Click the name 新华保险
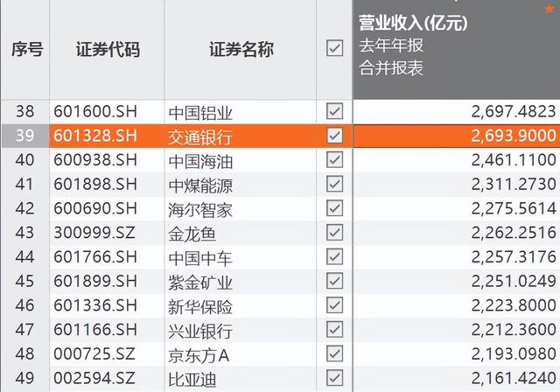Viewport: 560px width, 392px height. click(x=200, y=307)
